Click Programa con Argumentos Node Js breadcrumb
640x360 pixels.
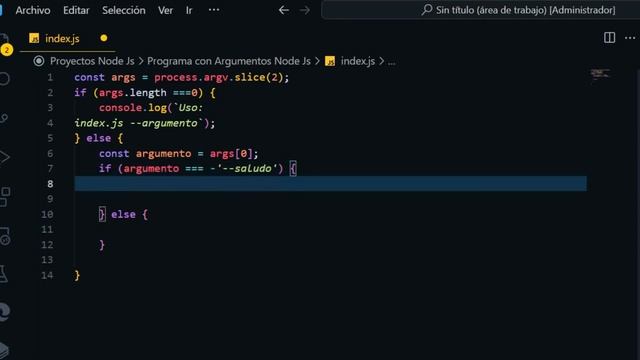(x=229, y=61)
